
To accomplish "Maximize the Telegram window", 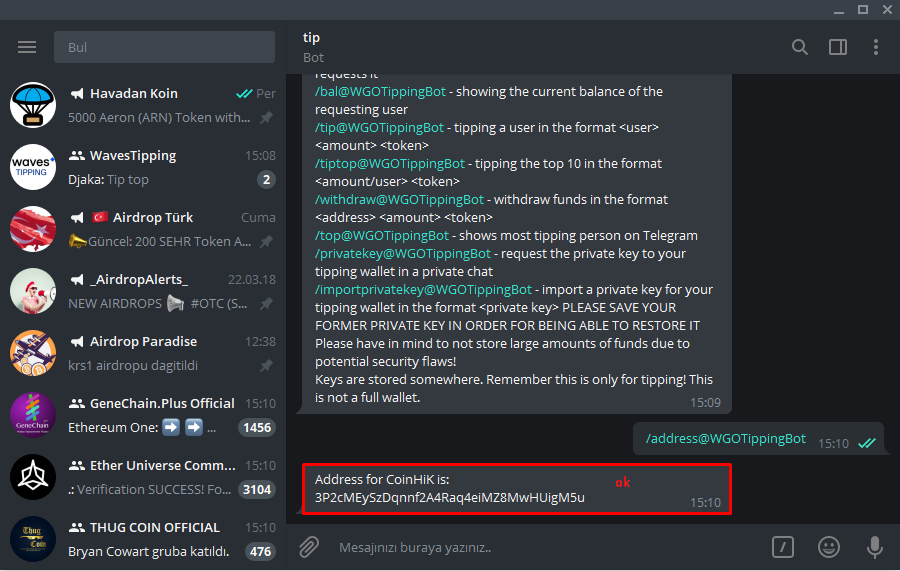I will pos(863,10).
